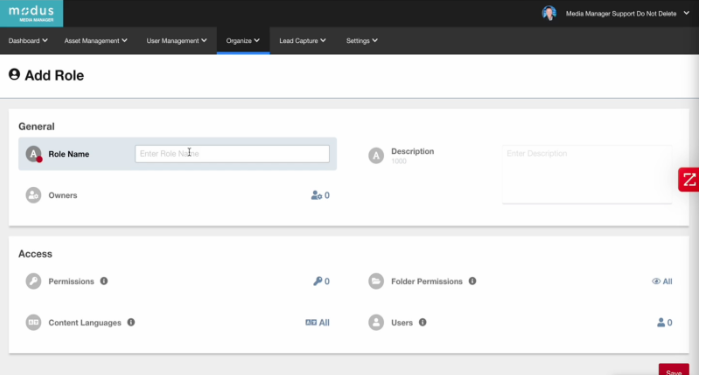This screenshot has height=377, width=703.
Task: Click the General section heading
Action: [36, 126]
